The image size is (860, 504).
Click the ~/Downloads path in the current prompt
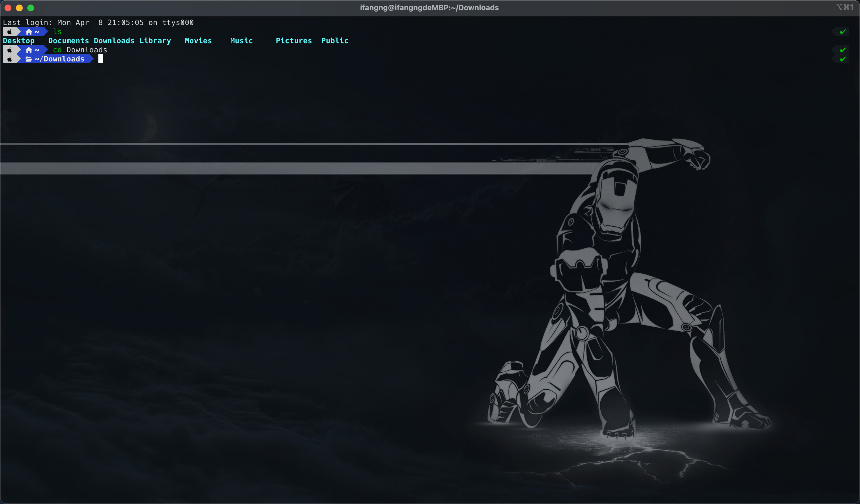(x=59, y=59)
